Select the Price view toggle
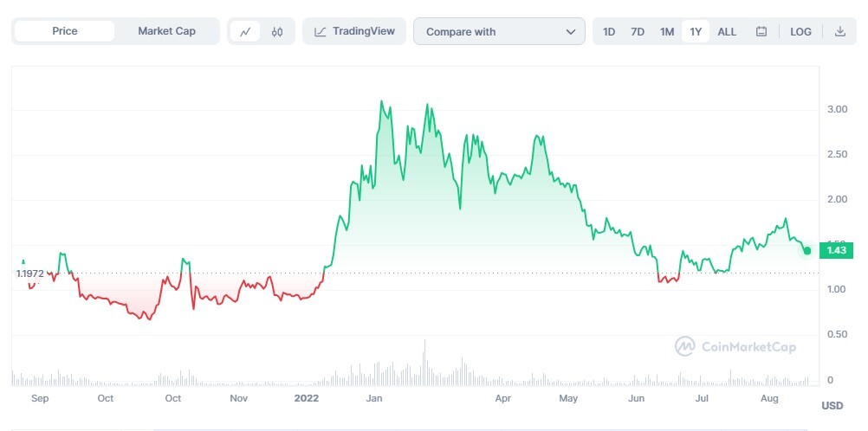The height and width of the screenshot is (431, 868). [65, 31]
